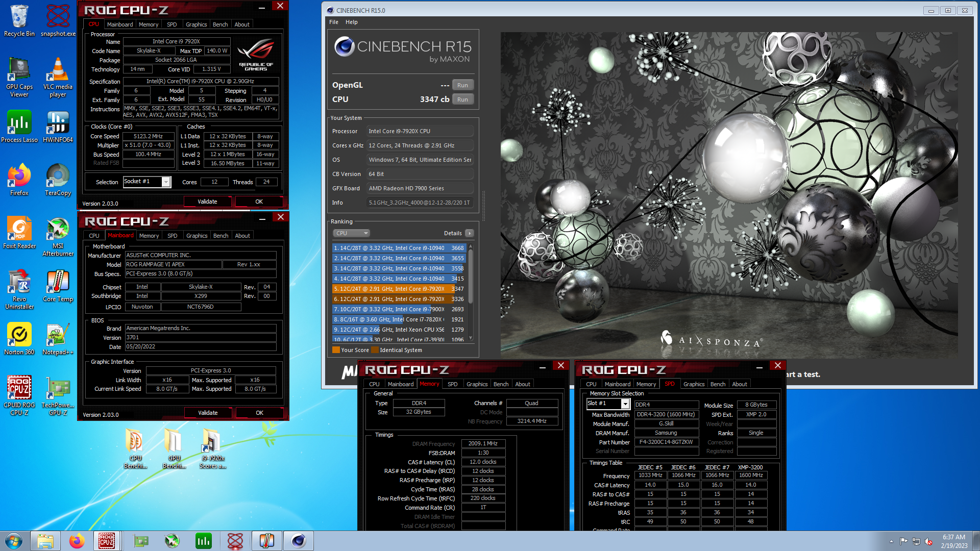The width and height of the screenshot is (980, 551).
Task: Click Validate in the top CPU-Z window
Action: (x=208, y=202)
